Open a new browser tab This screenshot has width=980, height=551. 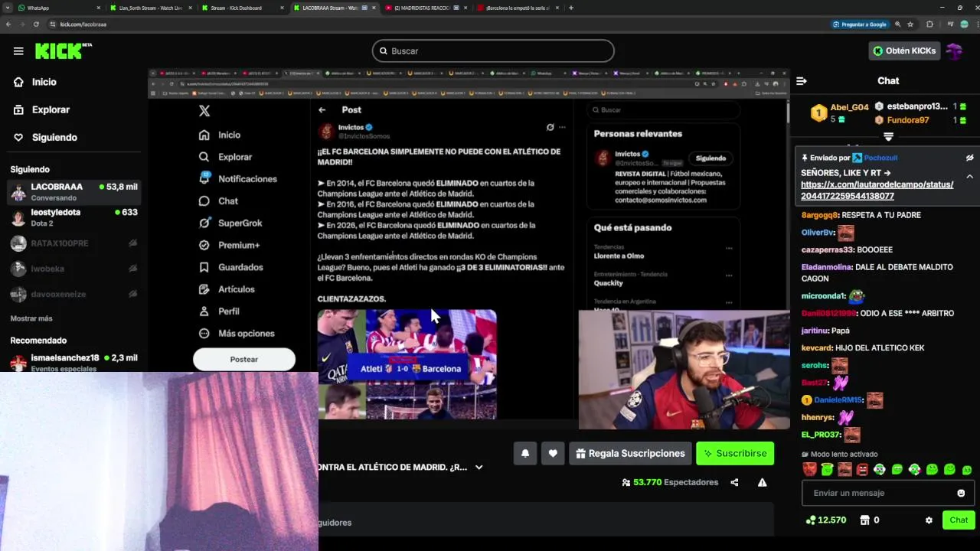pos(571,8)
